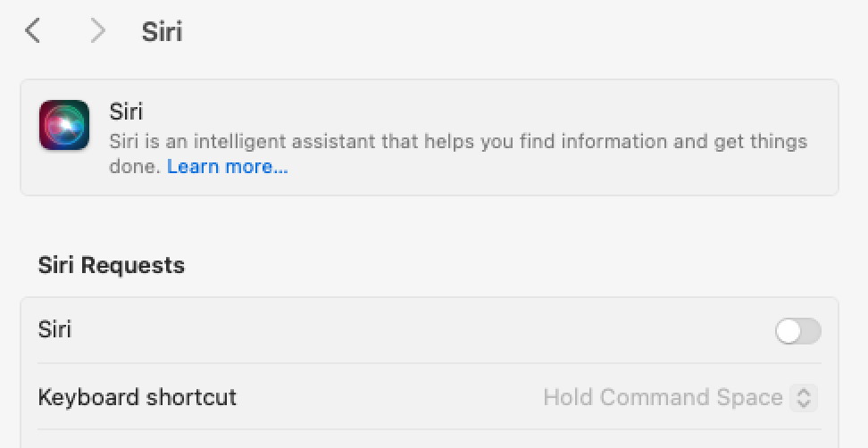Click the up-down arrows beside Hold Command Space
Viewport: 868px width, 448px height.
(803, 398)
